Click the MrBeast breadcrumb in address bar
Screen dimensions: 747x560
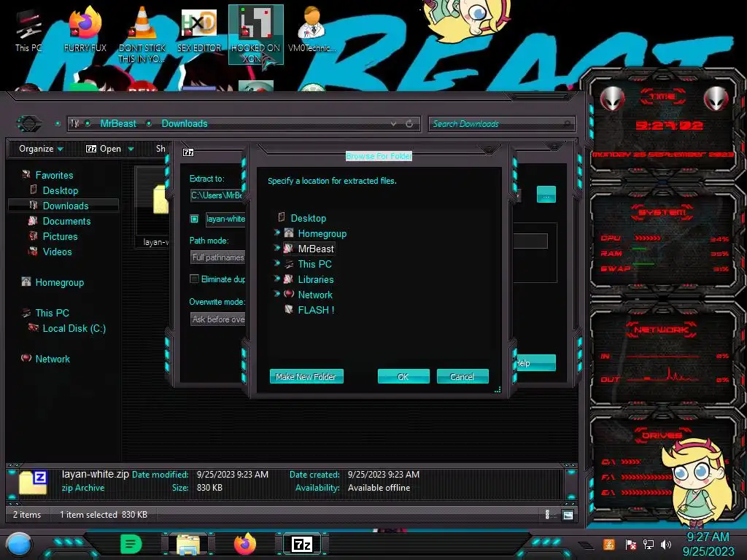coord(118,124)
